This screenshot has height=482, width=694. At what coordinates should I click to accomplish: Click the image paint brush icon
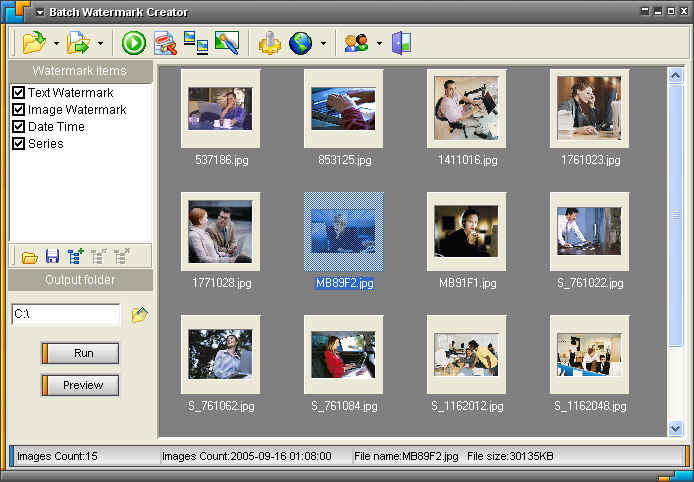coord(227,43)
